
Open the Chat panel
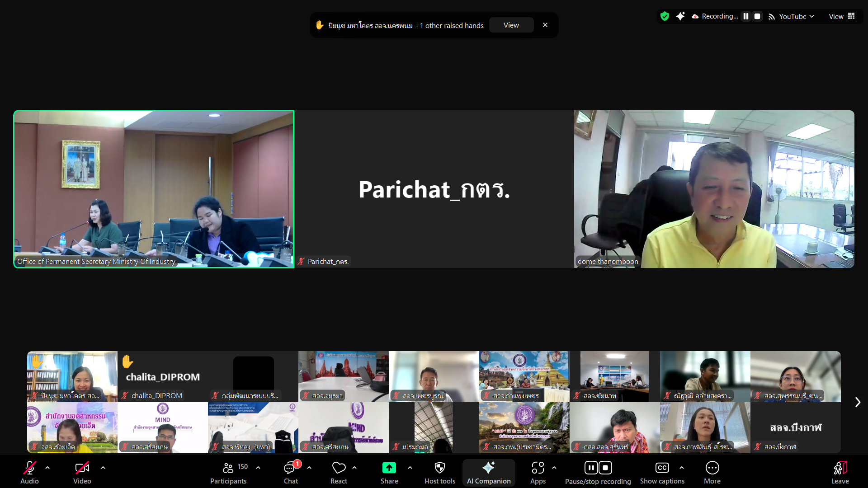(291, 472)
